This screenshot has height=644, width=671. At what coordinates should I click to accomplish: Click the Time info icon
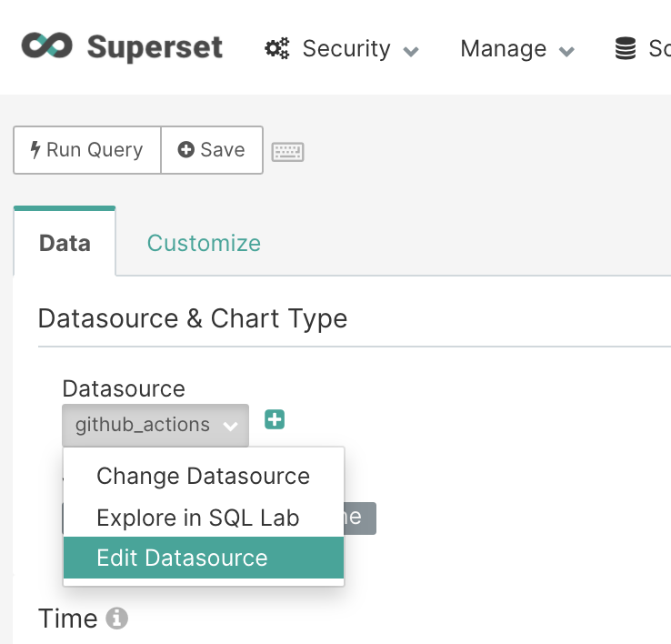[x=116, y=619]
